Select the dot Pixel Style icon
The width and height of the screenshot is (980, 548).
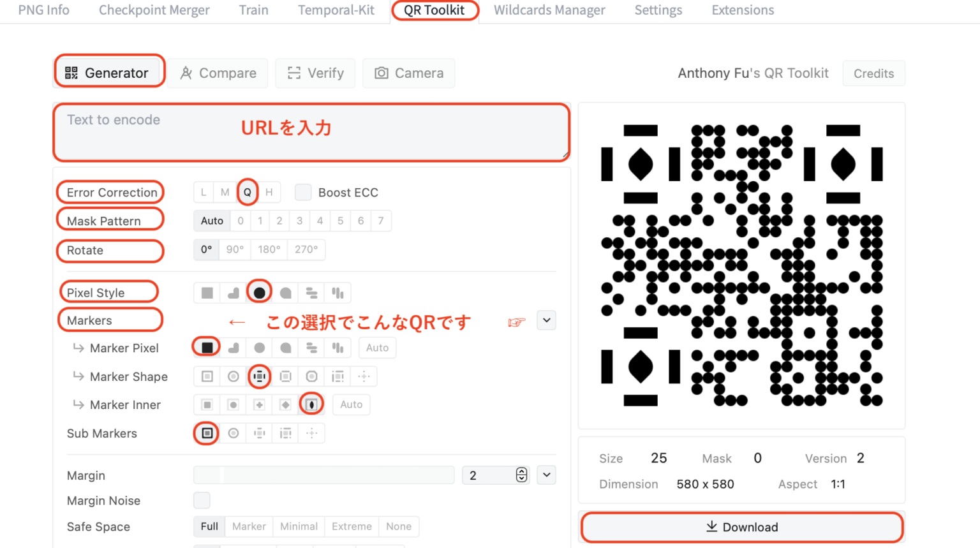click(259, 292)
